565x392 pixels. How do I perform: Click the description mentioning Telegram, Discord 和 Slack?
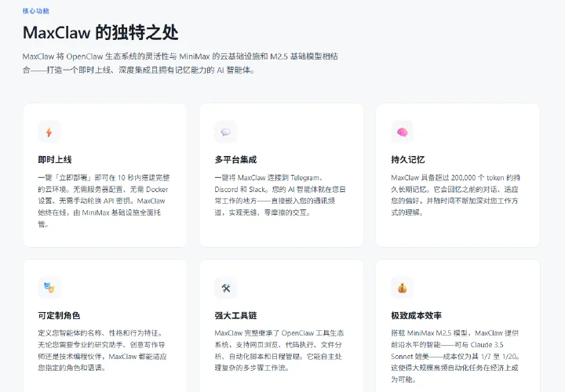(x=280, y=195)
